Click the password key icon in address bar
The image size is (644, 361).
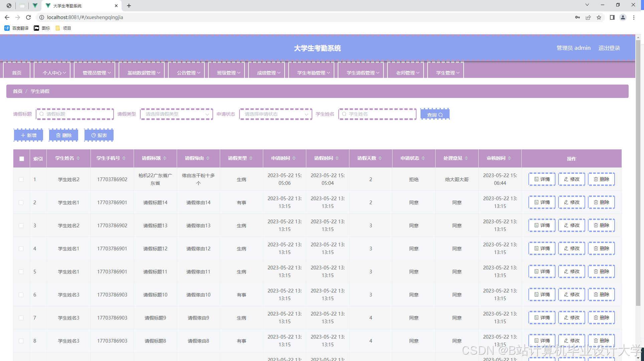pyautogui.click(x=578, y=17)
